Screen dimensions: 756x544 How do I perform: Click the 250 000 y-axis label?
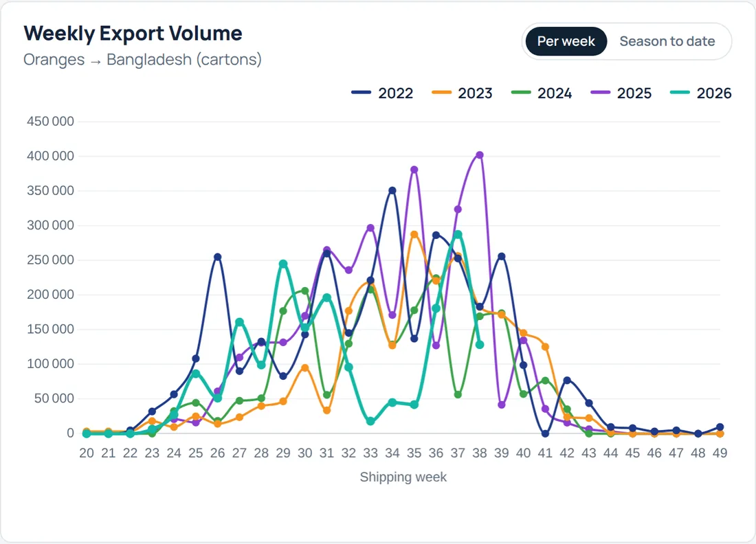click(x=51, y=260)
